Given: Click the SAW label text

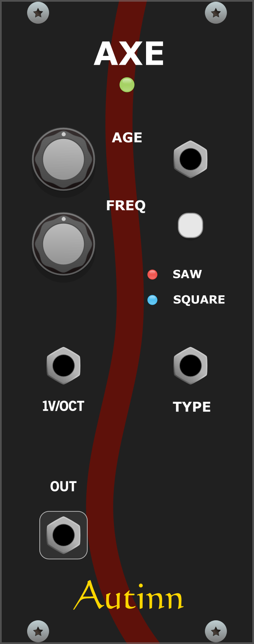Looking at the screenshot, I should pyautogui.click(x=187, y=274).
